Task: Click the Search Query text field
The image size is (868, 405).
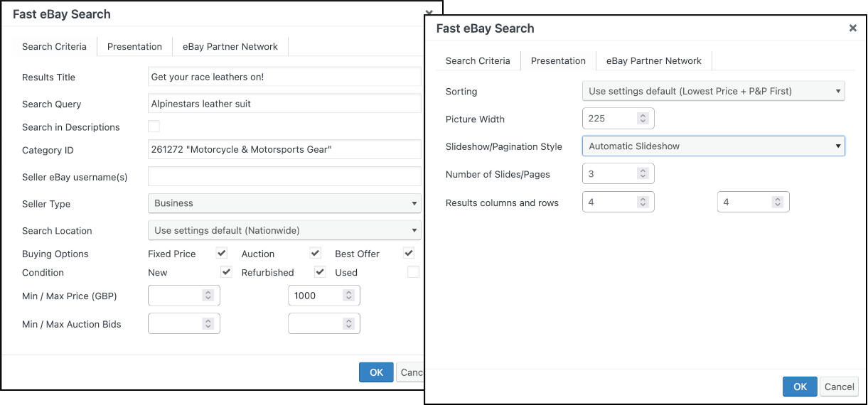Action: (x=284, y=104)
